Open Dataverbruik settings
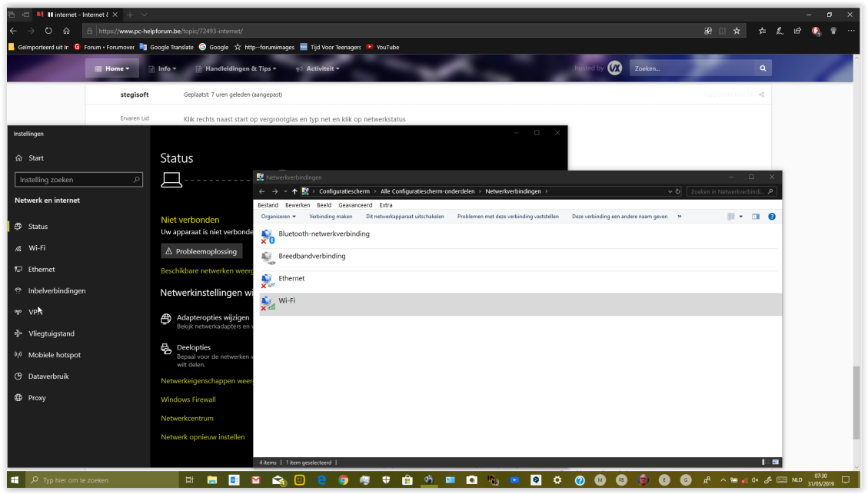 click(x=48, y=376)
